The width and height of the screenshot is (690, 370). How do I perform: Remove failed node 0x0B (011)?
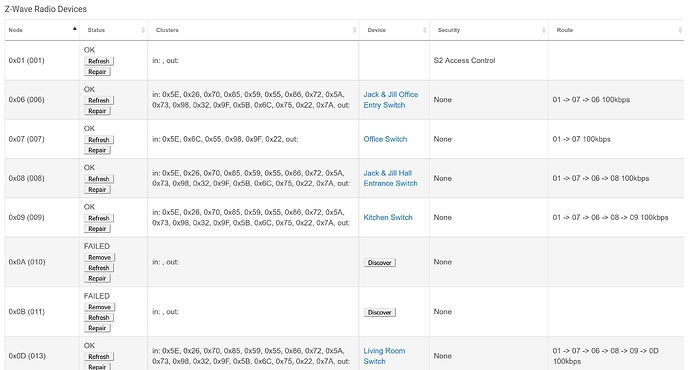tap(99, 307)
